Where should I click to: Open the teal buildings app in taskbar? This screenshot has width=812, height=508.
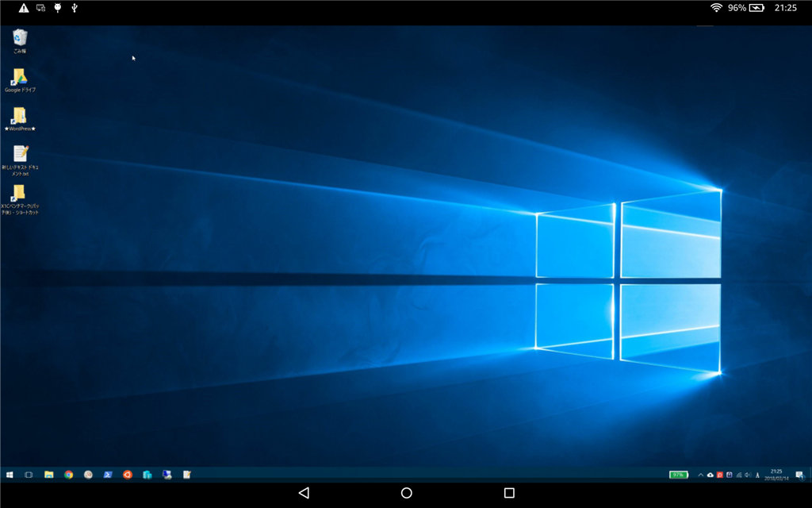(147, 475)
